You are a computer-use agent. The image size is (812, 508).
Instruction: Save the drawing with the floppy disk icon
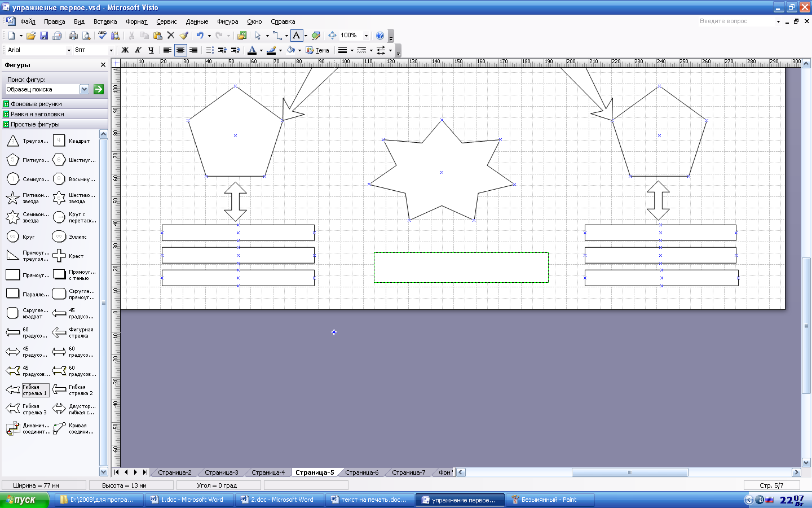point(44,36)
